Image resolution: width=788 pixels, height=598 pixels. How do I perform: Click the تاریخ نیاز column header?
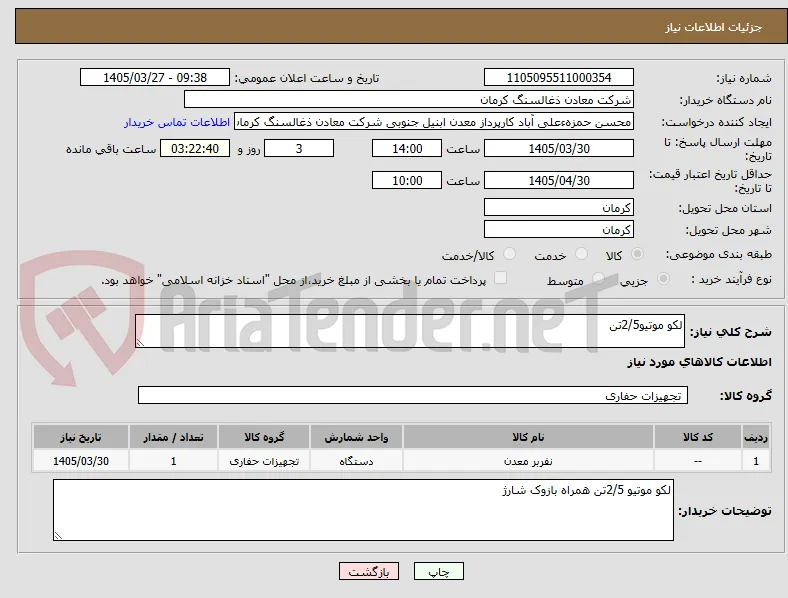[x=81, y=437]
